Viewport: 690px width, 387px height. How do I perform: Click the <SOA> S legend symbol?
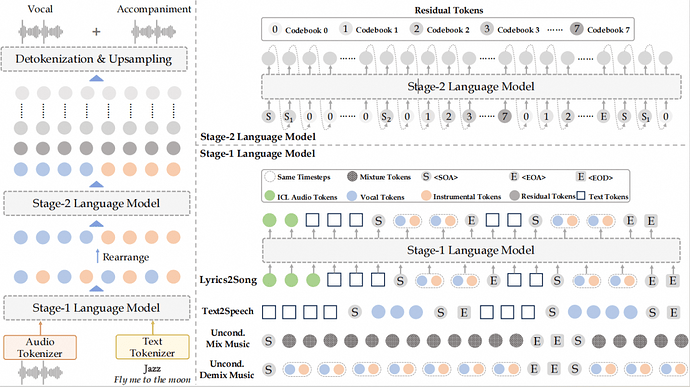click(426, 177)
